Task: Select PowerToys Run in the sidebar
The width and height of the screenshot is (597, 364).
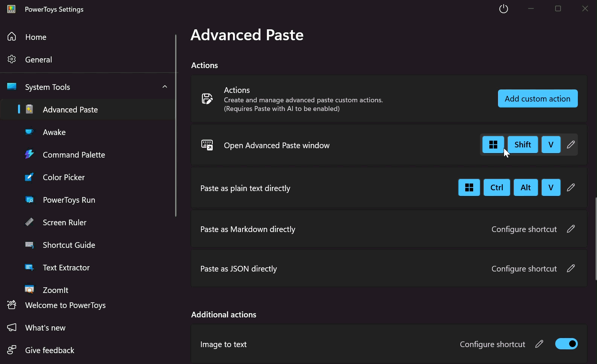Action: click(x=87, y=200)
